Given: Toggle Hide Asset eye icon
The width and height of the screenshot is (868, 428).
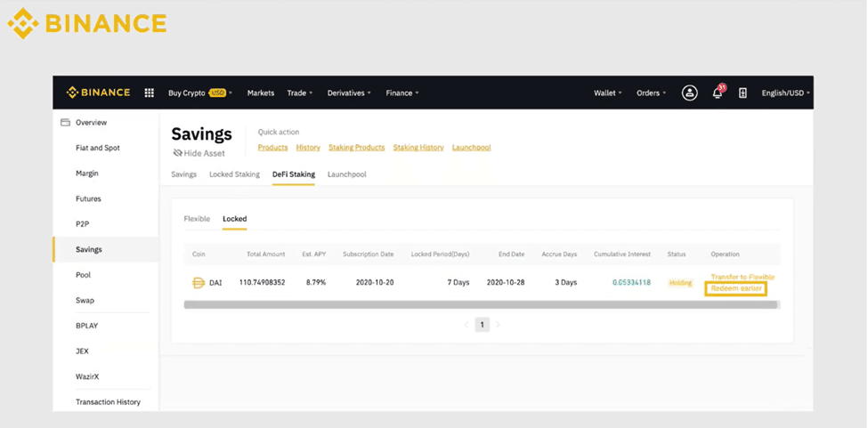Looking at the screenshot, I should tap(177, 153).
